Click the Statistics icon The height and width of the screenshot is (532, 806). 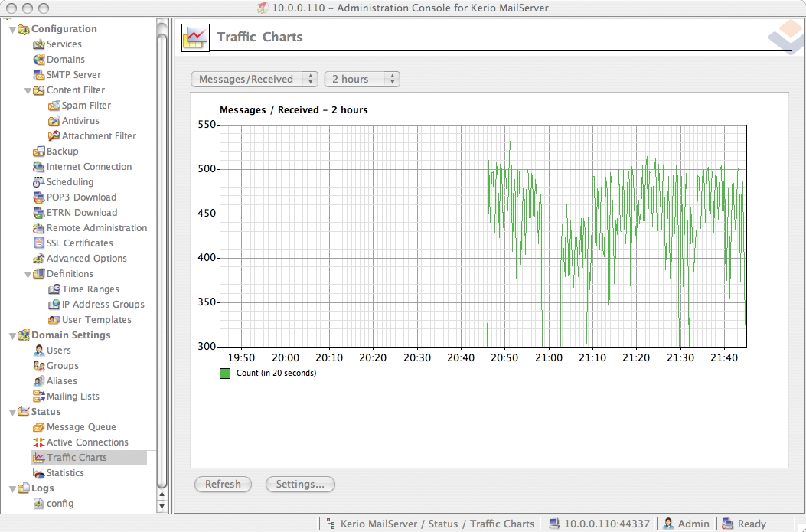(x=38, y=473)
